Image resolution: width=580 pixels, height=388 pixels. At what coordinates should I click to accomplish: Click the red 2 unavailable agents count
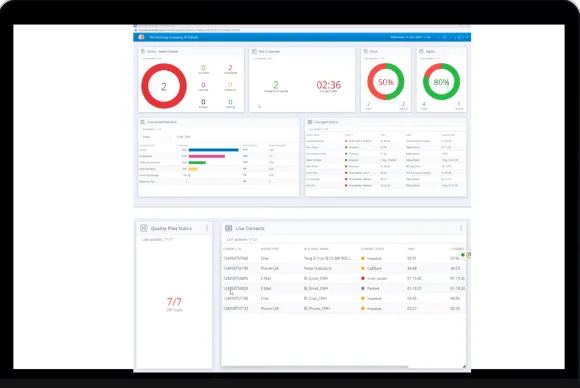(230, 68)
